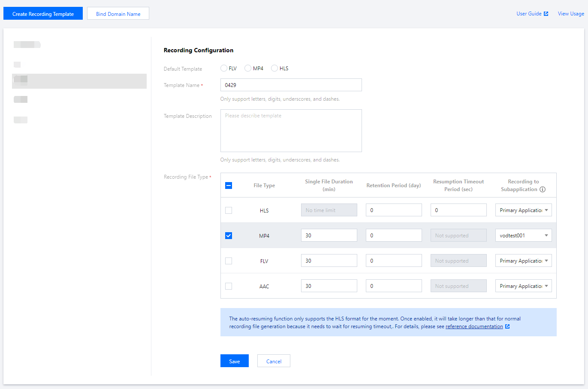Click the Template Description text area
The width and height of the screenshot is (588, 389).
click(x=291, y=131)
